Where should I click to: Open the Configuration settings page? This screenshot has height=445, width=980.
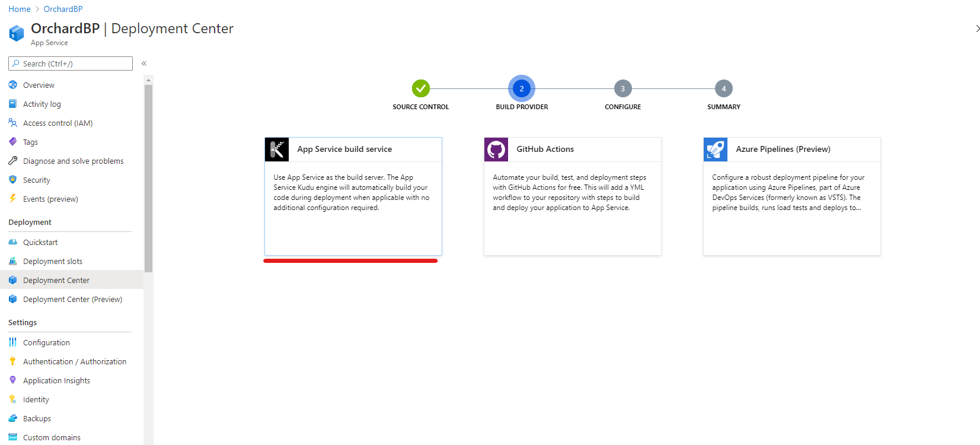[72, 342]
